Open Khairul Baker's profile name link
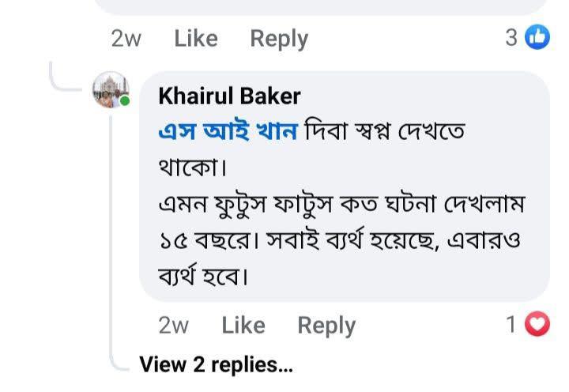This screenshot has width=569, height=392. [229, 96]
